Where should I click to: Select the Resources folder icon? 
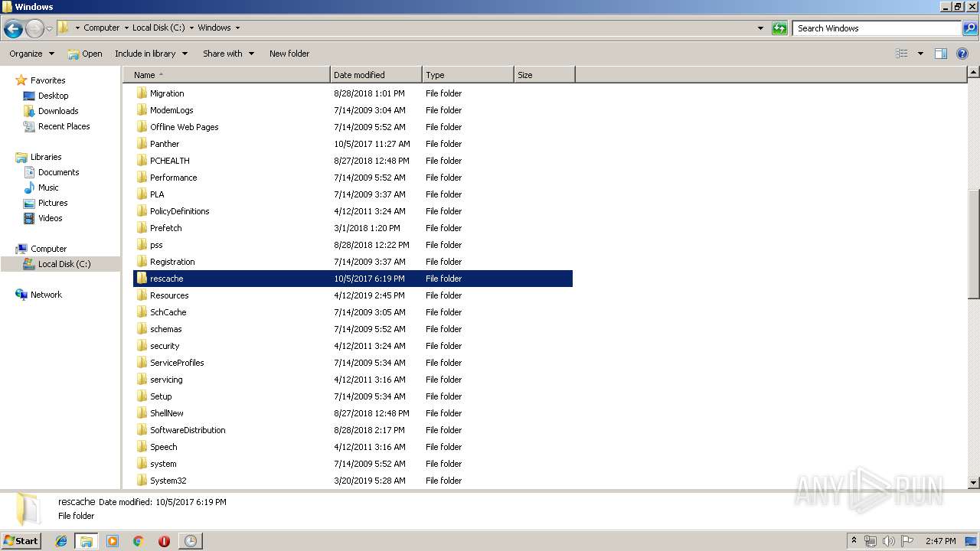coord(142,295)
